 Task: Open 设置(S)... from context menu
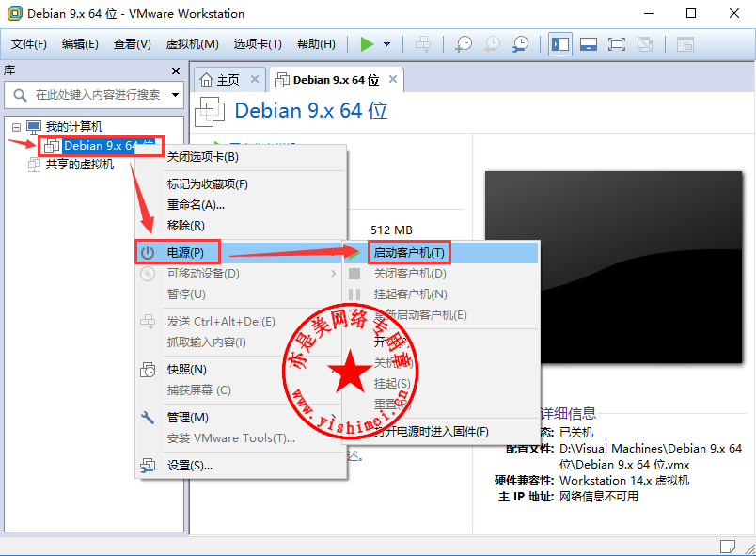pyautogui.click(x=241, y=466)
